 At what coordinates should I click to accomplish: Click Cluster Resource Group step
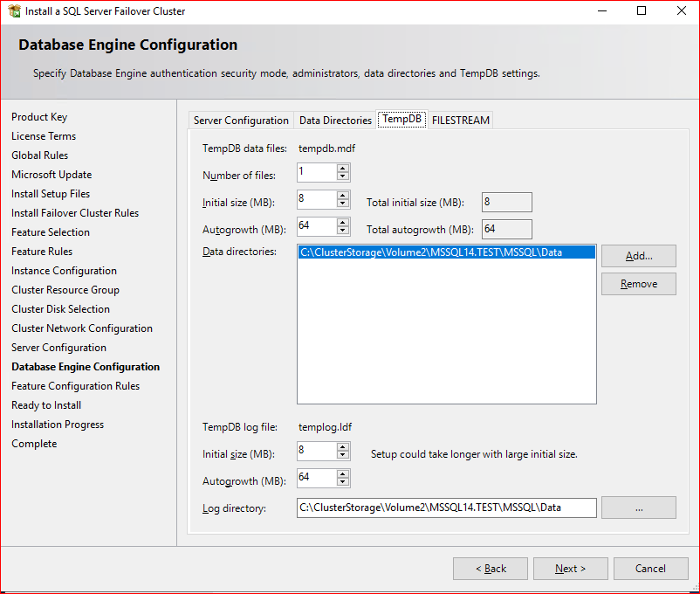[x=65, y=290]
